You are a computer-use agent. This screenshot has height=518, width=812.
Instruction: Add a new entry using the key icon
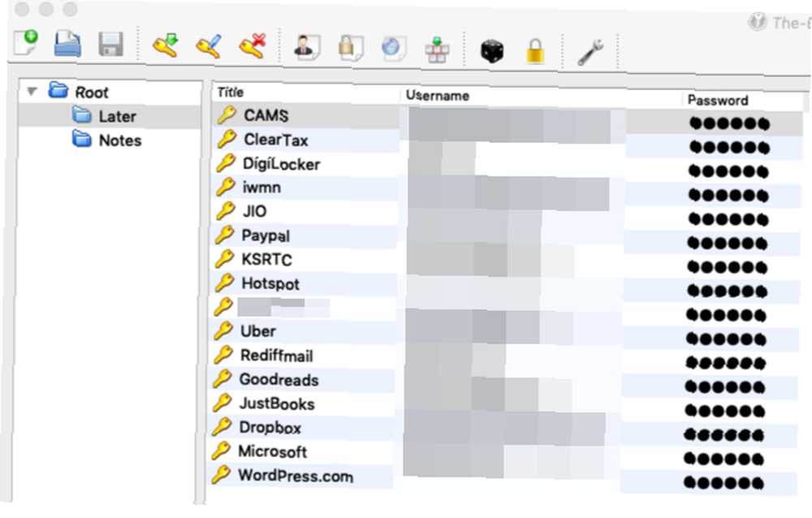166,45
